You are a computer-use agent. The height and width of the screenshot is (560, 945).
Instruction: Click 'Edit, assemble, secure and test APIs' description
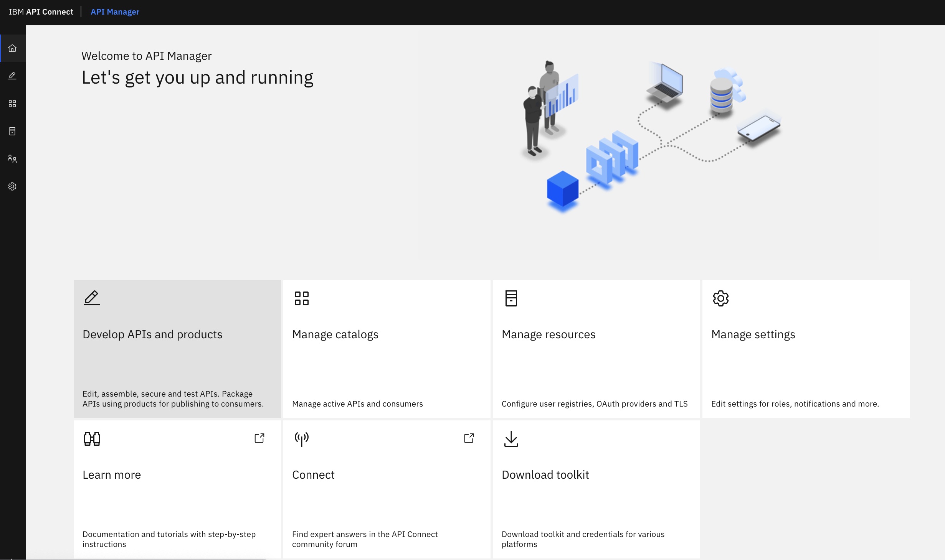tap(173, 399)
